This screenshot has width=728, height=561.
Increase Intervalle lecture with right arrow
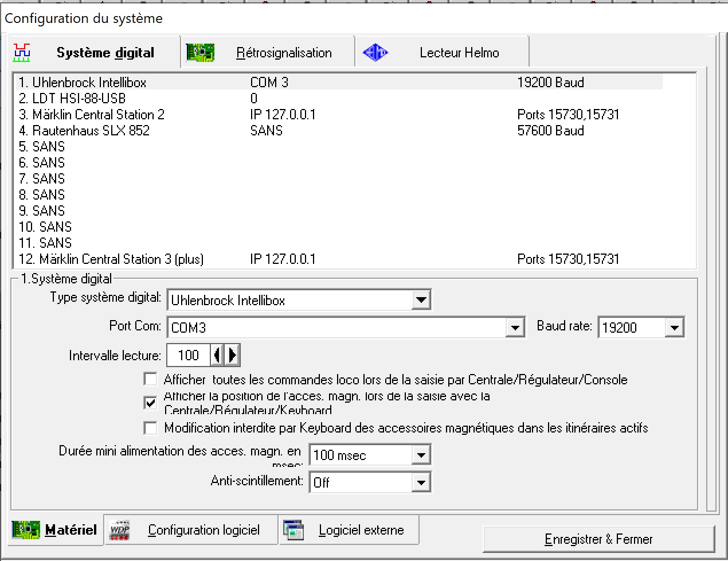[232, 355]
